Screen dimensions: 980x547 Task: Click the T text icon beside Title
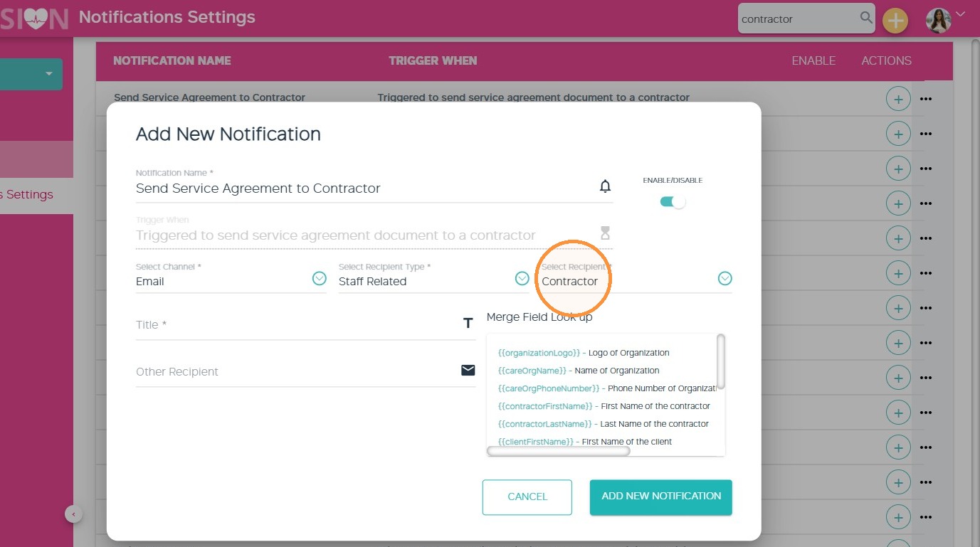tap(468, 324)
